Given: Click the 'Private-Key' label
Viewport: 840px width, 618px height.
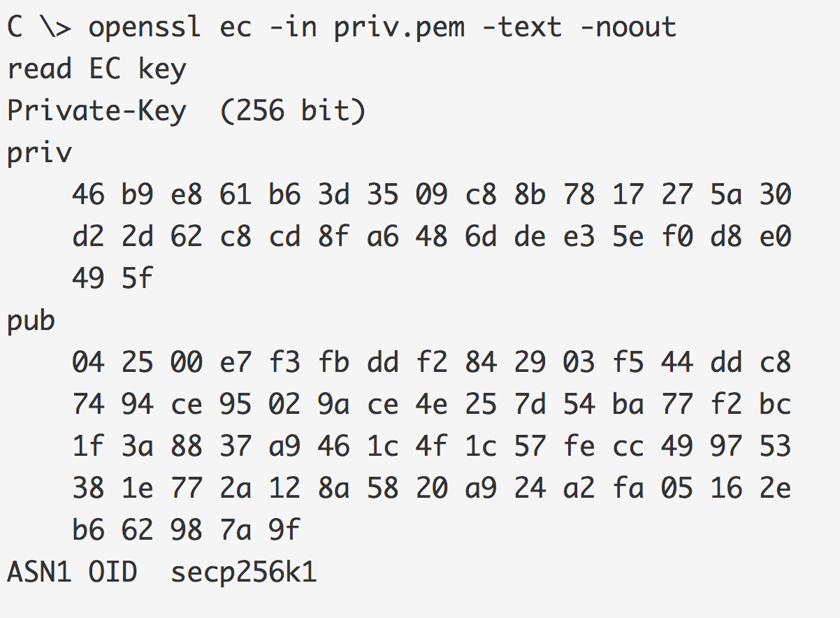Looking at the screenshot, I should pos(97,110).
